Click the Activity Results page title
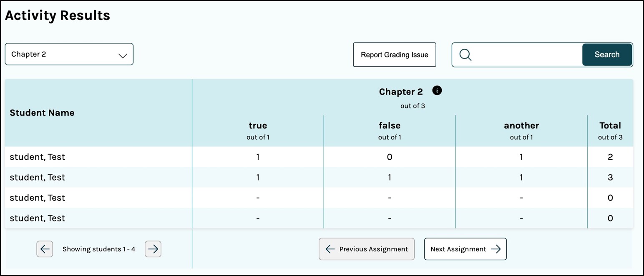644x276 pixels. pyautogui.click(x=58, y=15)
